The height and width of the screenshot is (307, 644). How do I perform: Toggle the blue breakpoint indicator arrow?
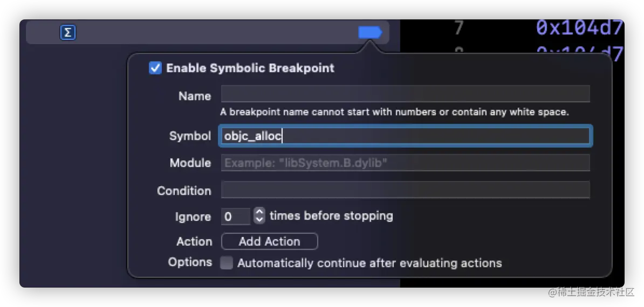click(x=369, y=33)
